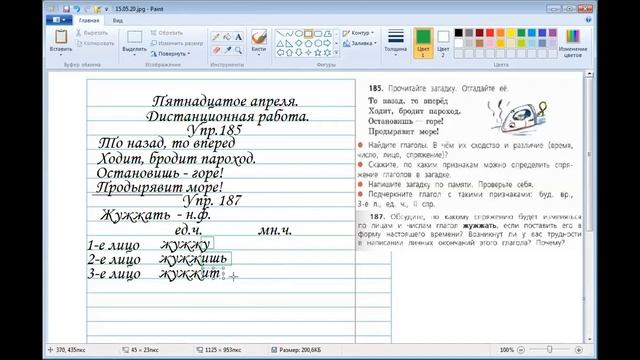Screen dimensions: 640x360
Task: Choose the Up arrow shape
Action: point(289,53)
